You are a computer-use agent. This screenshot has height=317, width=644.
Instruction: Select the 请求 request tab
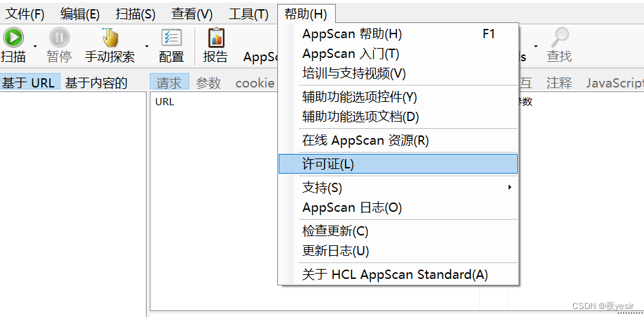169,82
